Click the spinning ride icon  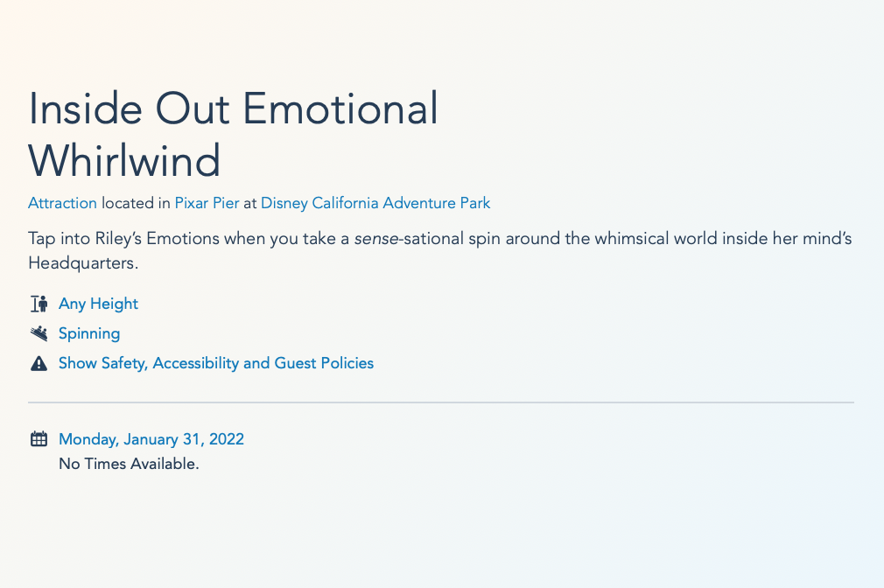39,333
